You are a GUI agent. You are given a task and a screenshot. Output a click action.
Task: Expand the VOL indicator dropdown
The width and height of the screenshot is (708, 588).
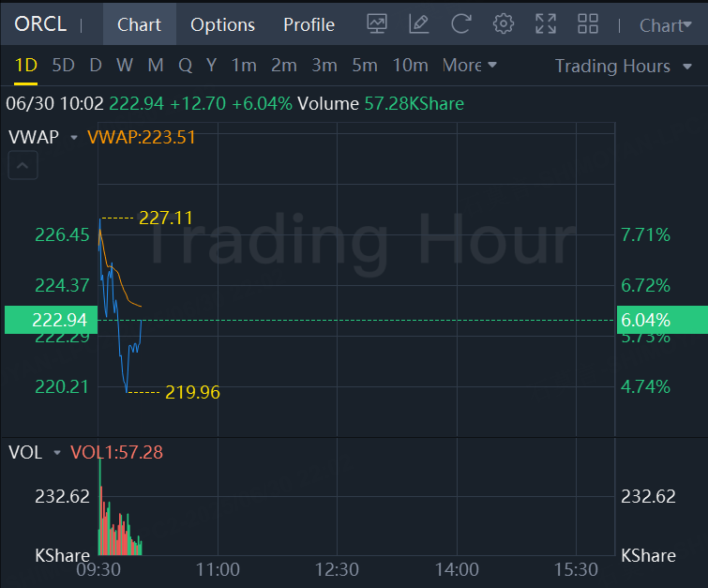pyautogui.click(x=56, y=453)
